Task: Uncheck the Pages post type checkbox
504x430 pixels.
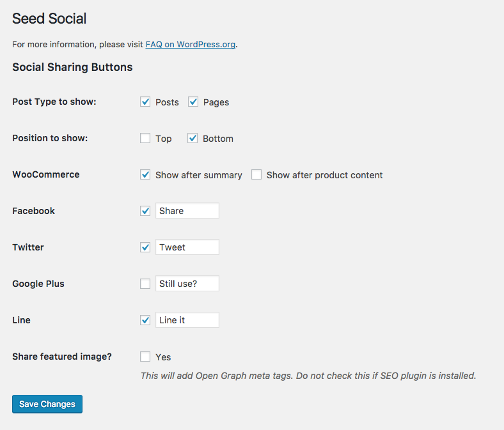Action: coord(193,102)
